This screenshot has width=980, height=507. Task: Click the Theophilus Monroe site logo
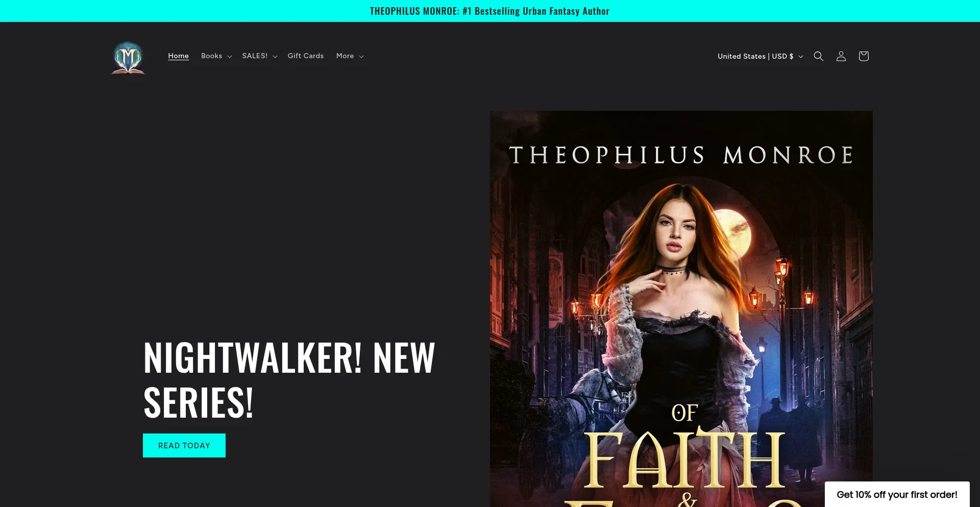tap(128, 58)
